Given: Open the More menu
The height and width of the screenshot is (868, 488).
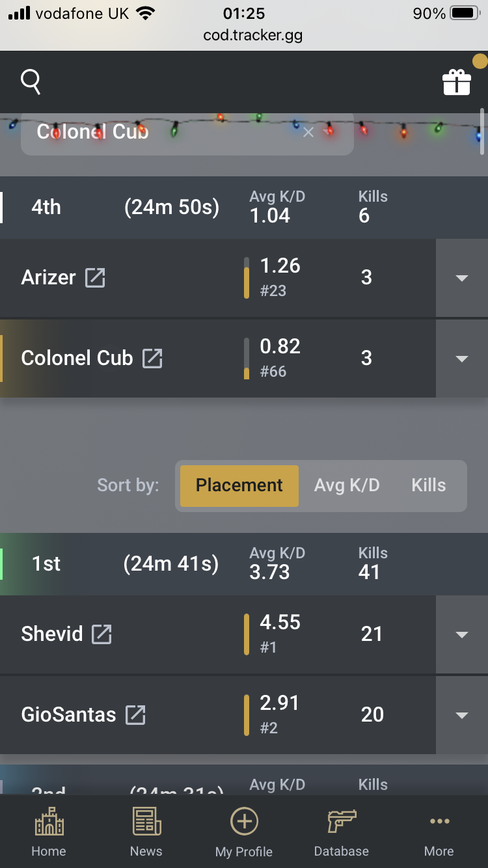Looking at the screenshot, I should click(439, 832).
